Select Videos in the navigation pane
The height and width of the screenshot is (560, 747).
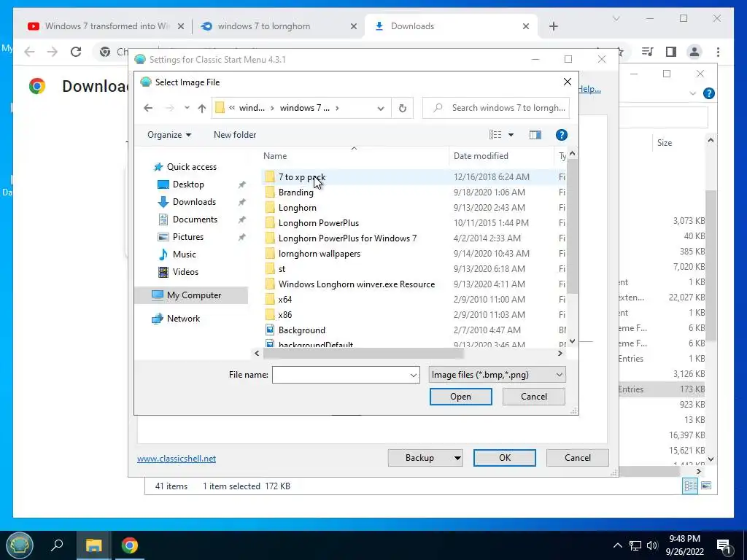click(185, 272)
